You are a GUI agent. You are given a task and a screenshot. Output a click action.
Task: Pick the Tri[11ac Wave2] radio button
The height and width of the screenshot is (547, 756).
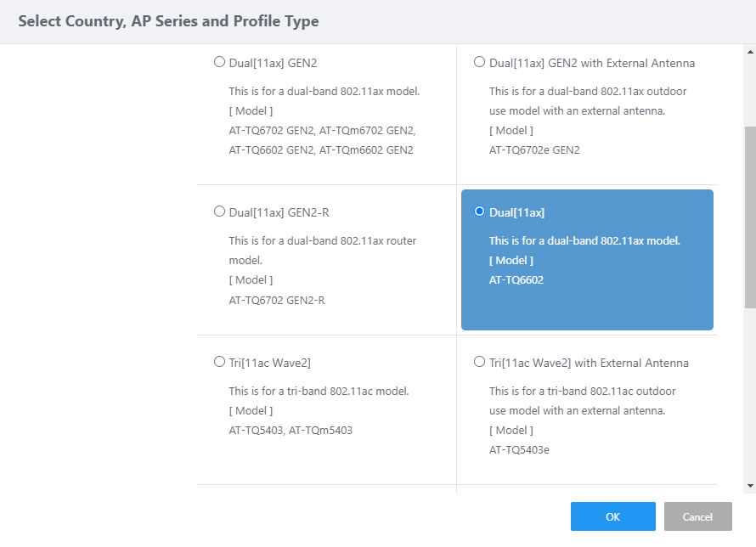point(220,362)
